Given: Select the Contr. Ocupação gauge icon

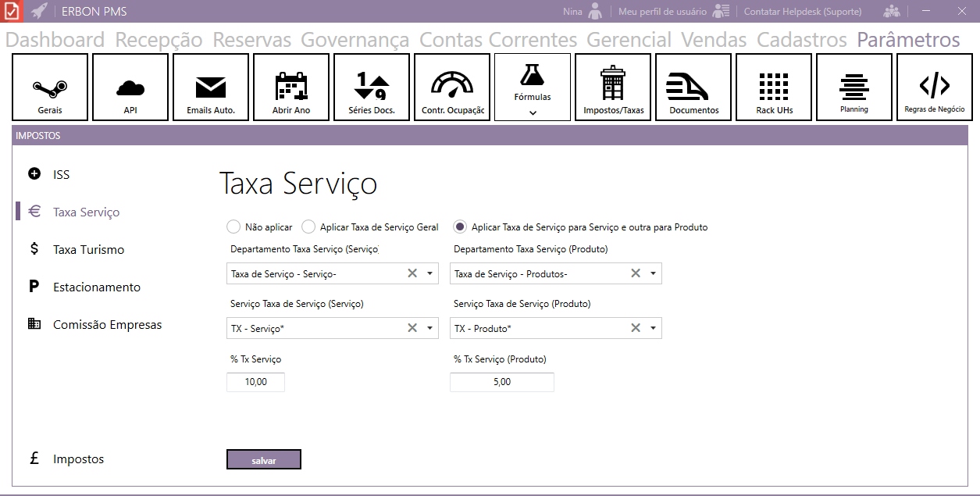Looking at the screenshot, I should coord(452,84).
